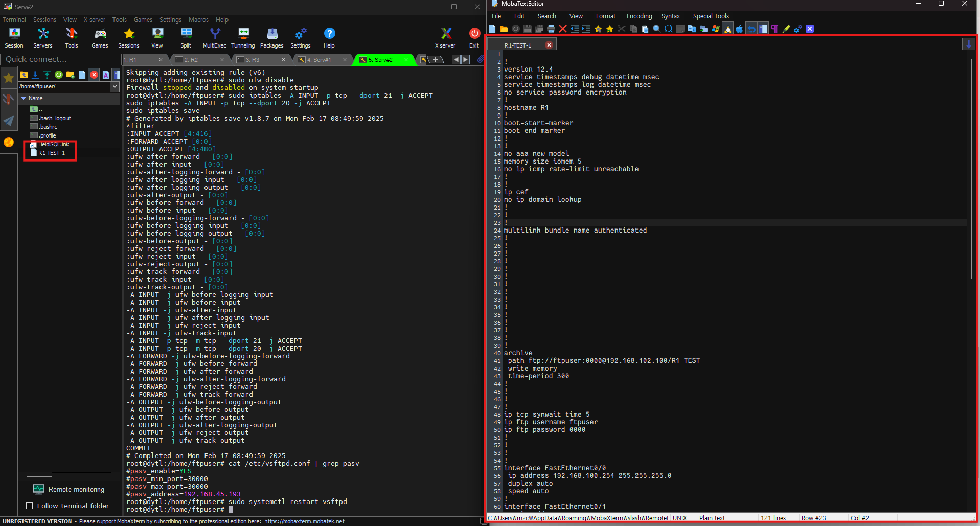Select Linux (penguin) line-ending format icon
Viewport: 980px width, 526px height.
[x=727, y=29]
